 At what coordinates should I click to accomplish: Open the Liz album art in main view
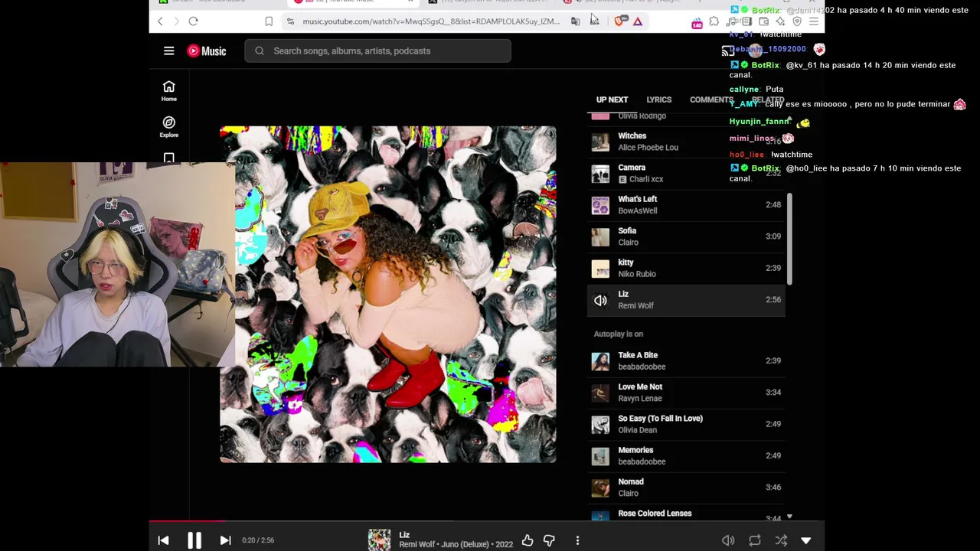click(388, 295)
